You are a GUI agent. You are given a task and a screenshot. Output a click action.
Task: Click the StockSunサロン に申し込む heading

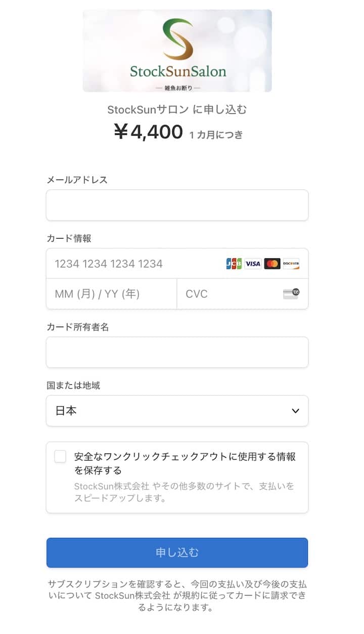[177, 110]
